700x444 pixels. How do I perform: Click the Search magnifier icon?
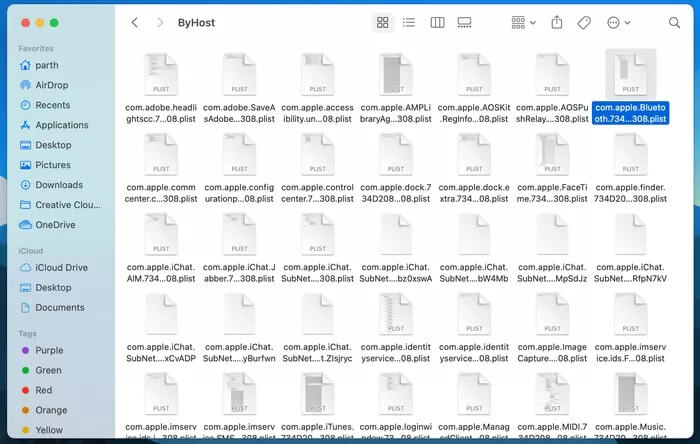pyautogui.click(x=674, y=22)
